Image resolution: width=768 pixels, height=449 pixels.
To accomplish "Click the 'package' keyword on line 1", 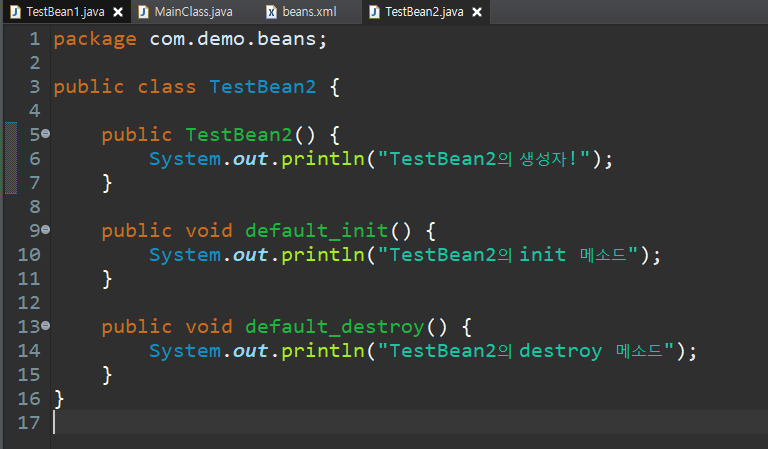I will pyautogui.click(x=95, y=40).
